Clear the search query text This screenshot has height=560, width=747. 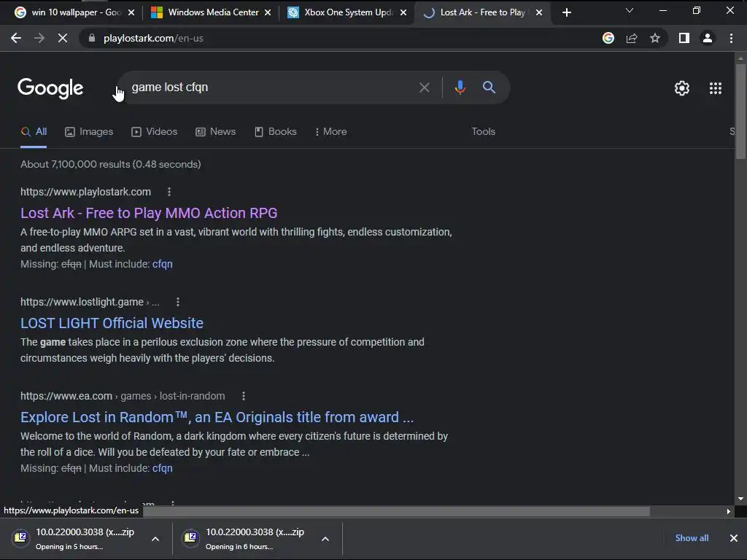(x=424, y=87)
